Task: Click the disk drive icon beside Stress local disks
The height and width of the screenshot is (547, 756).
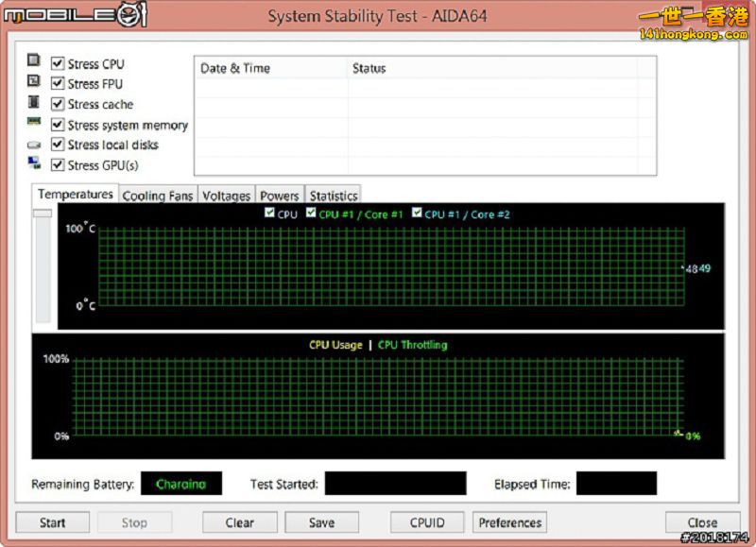Action: [x=34, y=145]
